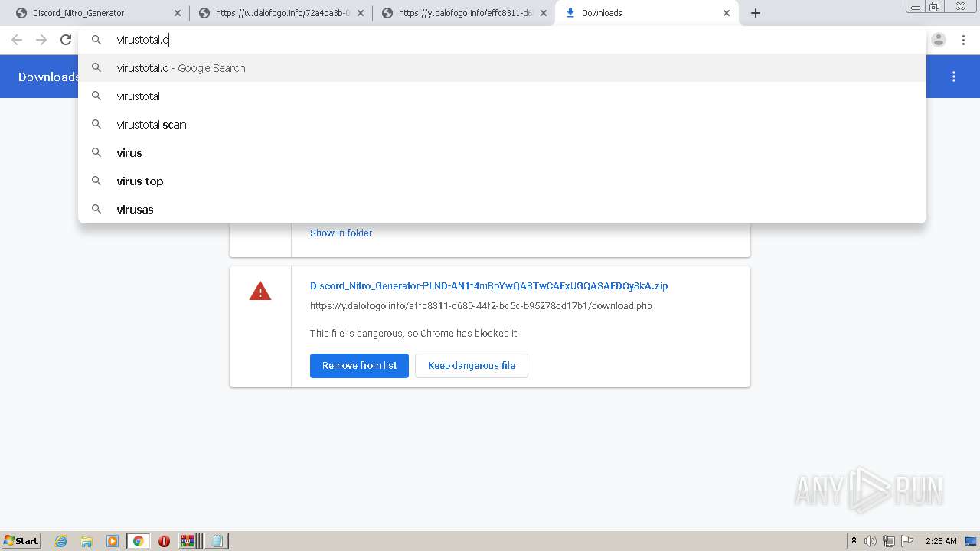Choose 'virustotal.c - Google Search' suggestion
The image size is (980, 551).
[501, 68]
